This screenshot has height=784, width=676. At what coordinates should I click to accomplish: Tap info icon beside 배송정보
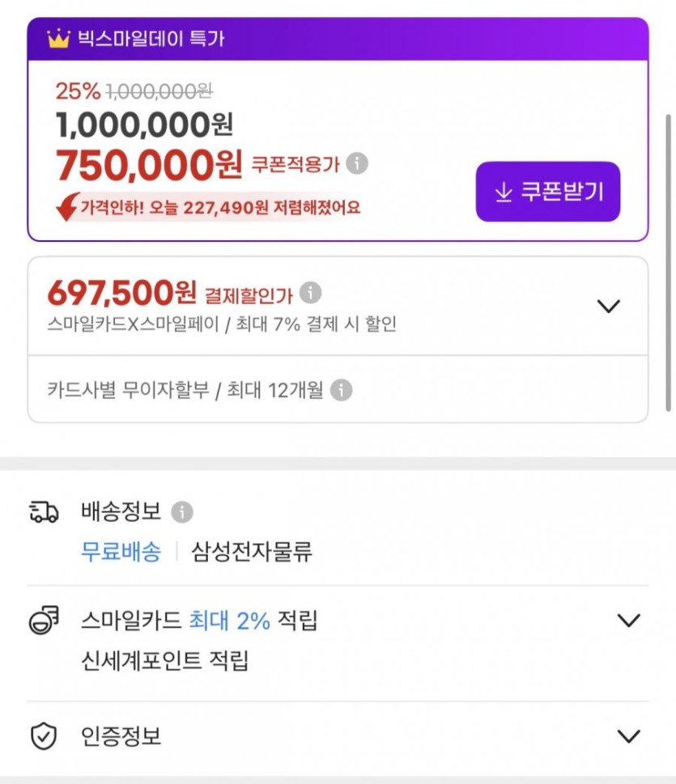coord(182,512)
